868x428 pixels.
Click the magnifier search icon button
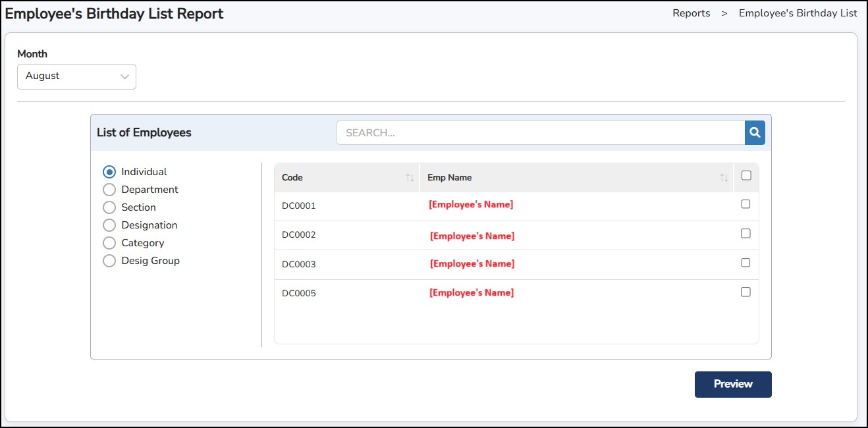click(x=755, y=132)
